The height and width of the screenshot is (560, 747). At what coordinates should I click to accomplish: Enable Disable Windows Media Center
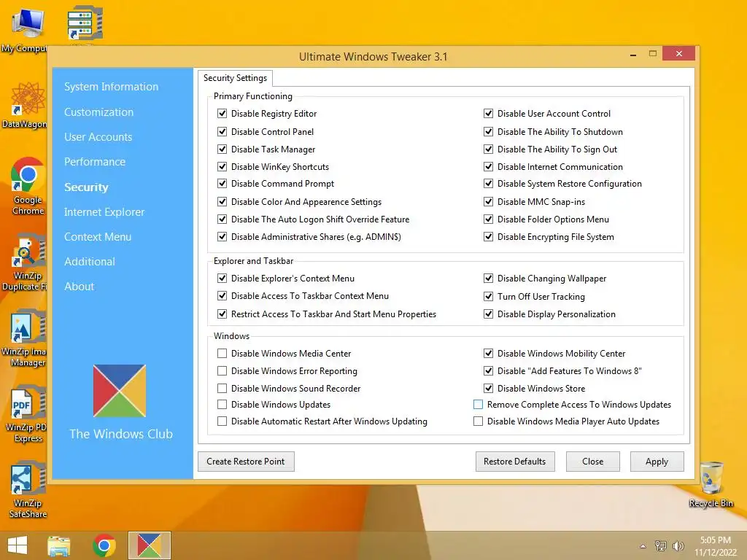point(222,354)
